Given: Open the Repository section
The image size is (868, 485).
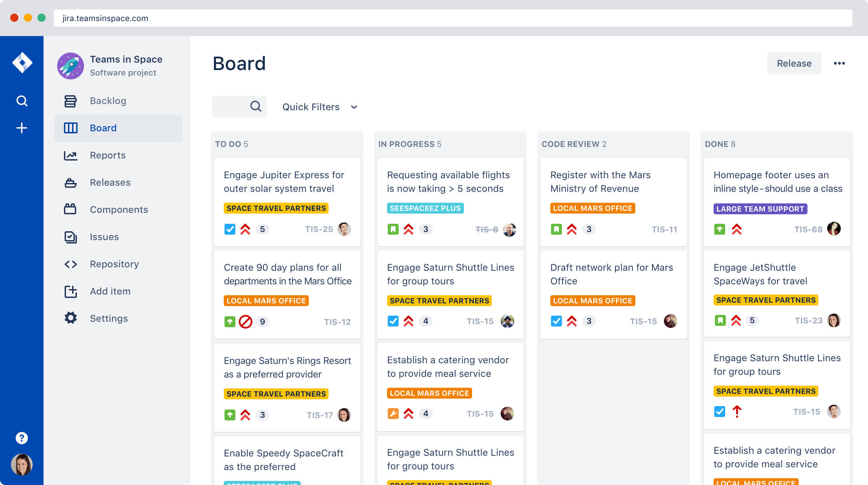Looking at the screenshot, I should point(114,264).
